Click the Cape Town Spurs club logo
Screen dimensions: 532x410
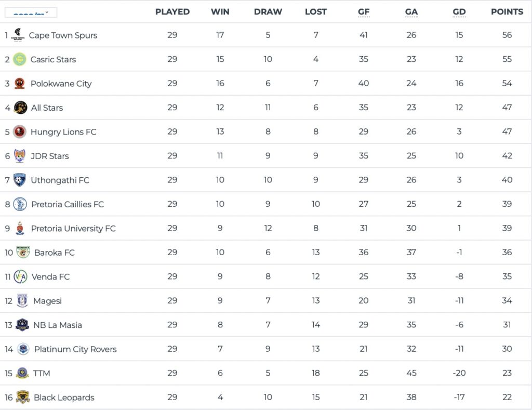(x=18, y=35)
